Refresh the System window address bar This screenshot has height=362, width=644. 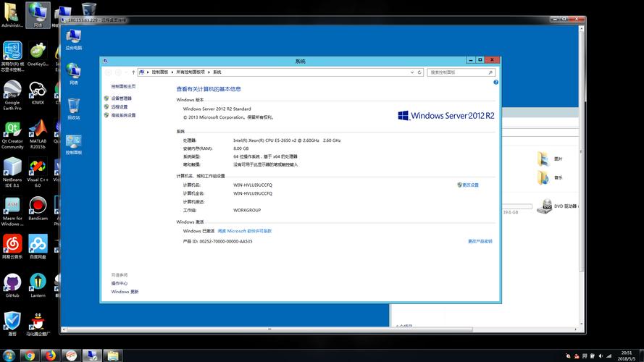pyautogui.click(x=419, y=72)
